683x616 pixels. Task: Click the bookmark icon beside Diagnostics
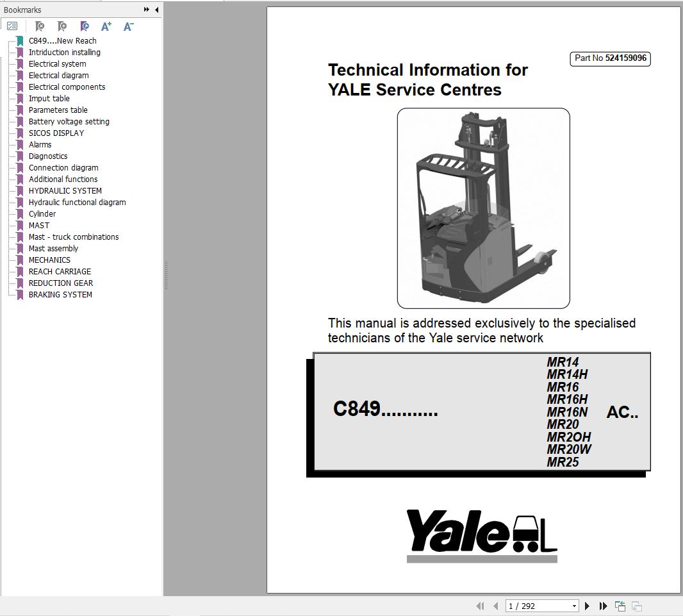click(x=20, y=156)
